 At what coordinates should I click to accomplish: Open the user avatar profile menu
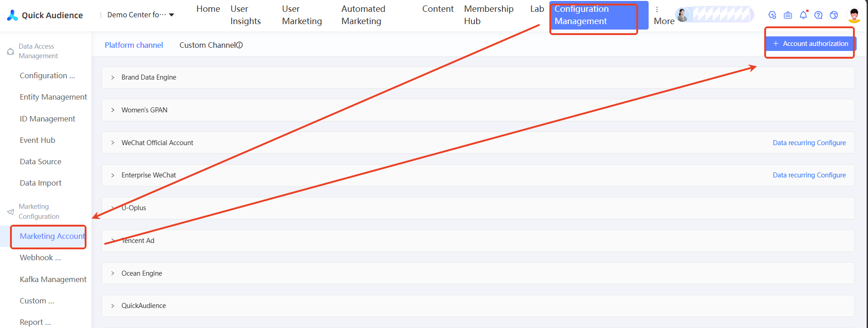[854, 15]
